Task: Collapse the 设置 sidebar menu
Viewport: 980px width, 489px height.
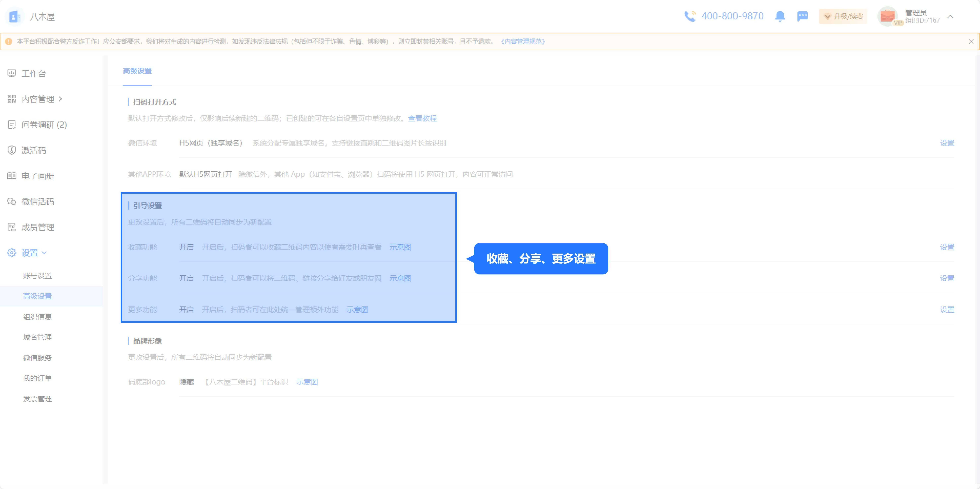Action: point(30,253)
